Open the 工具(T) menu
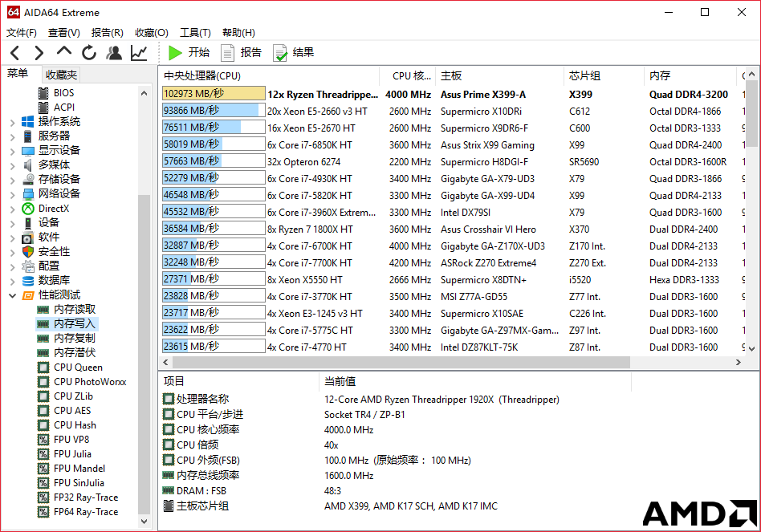The width and height of the screenshot is (761, 532). click(x=195, y=32)
